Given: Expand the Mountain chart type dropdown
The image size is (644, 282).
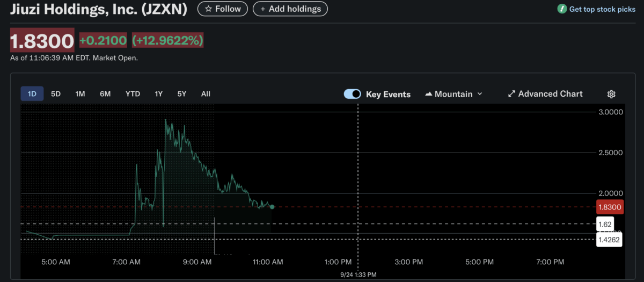Looking at the screenshot, I should tap(453, 94).
